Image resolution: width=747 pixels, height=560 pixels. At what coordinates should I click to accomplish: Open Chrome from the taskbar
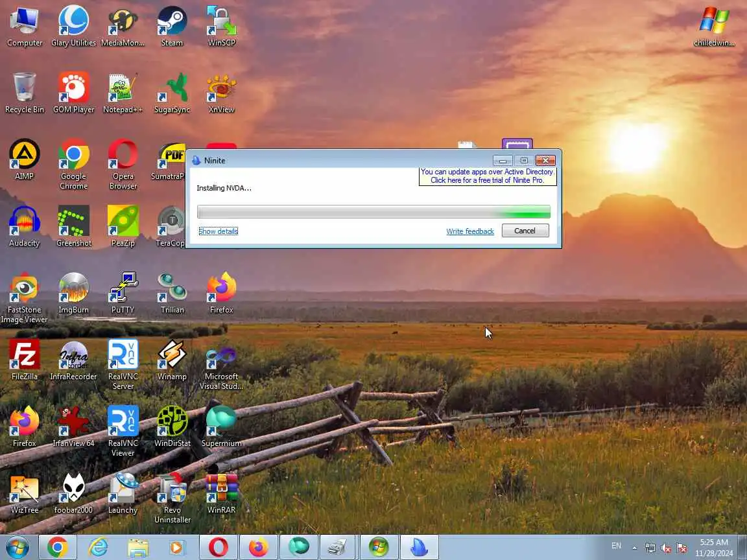(57, 547)
